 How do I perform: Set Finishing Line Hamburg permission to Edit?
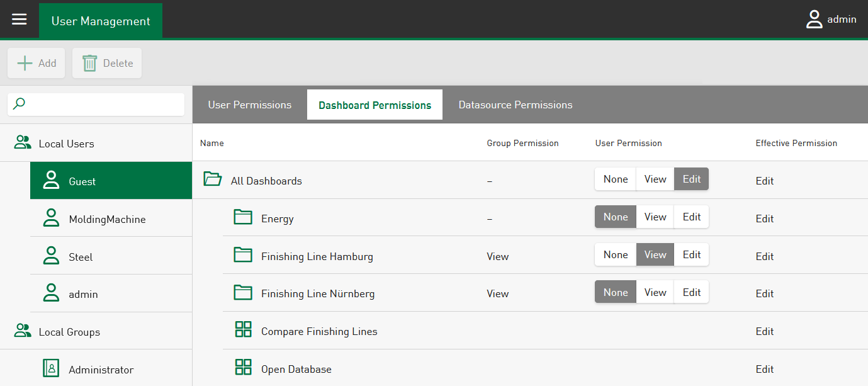click(691, 255)
